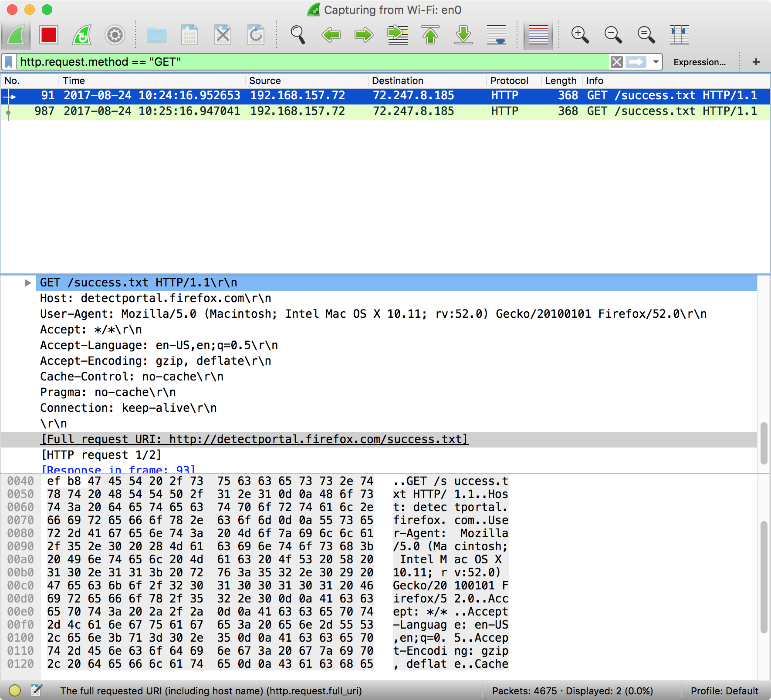The width and height of the screenshot is (771, 700).
Task: Select the Host: detectportal.firefox.com line
Action: pyautogui.click(x=156, y=299)
